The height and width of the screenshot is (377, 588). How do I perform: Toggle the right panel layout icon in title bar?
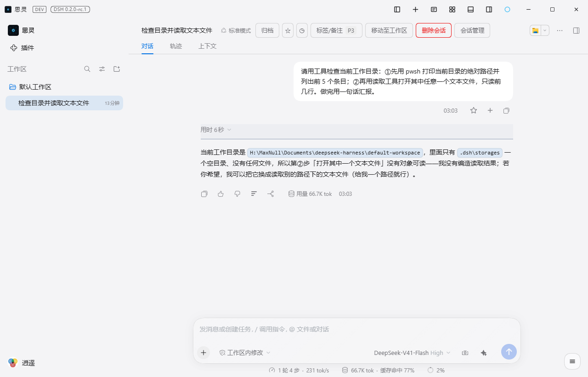tap(489, 9)
